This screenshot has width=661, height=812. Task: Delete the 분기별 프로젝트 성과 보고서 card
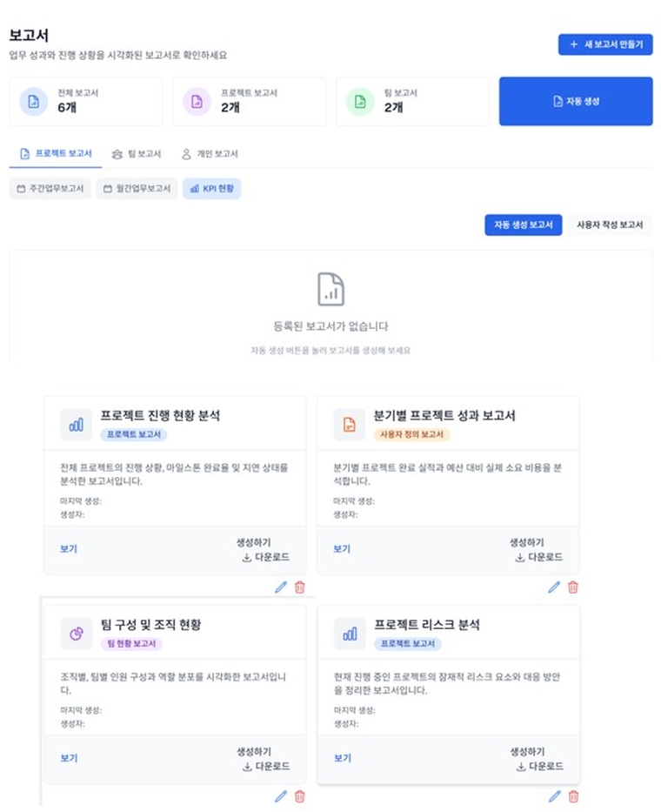573,587
